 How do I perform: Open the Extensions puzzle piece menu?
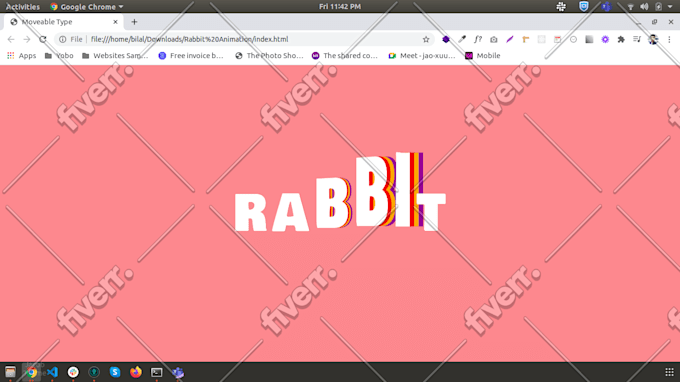(x=621, y=39)
